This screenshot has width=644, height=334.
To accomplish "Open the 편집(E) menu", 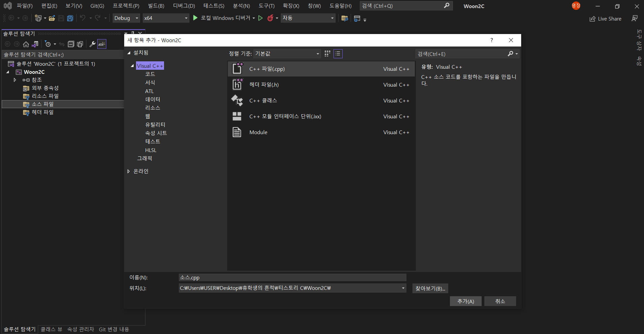I will pyautogui.click(x=49, y=6).
